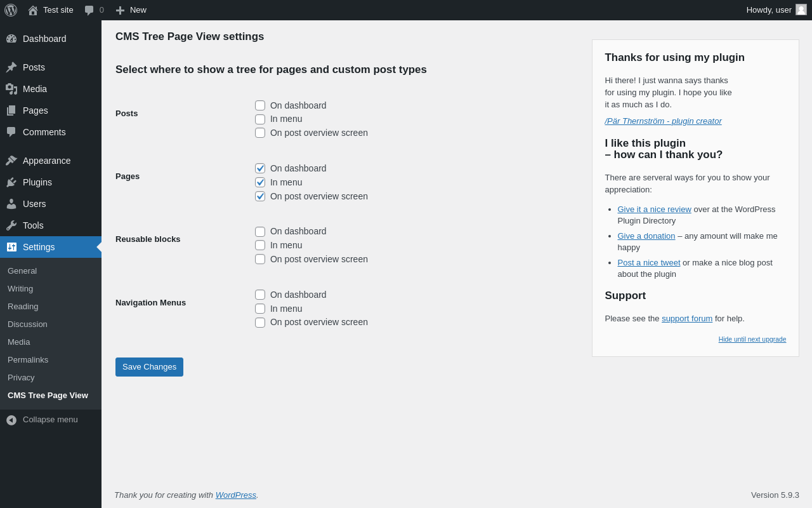
Task: Click the Version 5.9.3 footer text
Action: pos(775,495)
